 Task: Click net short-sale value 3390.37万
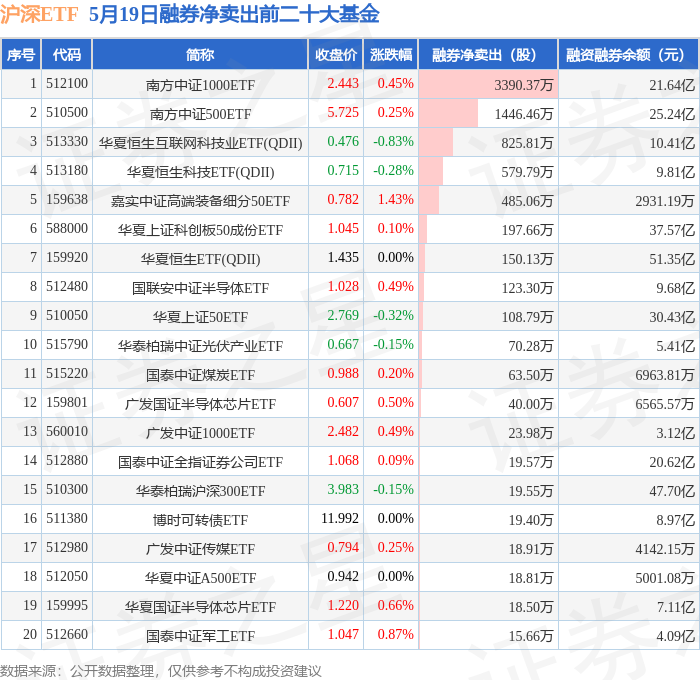point(524,85)
